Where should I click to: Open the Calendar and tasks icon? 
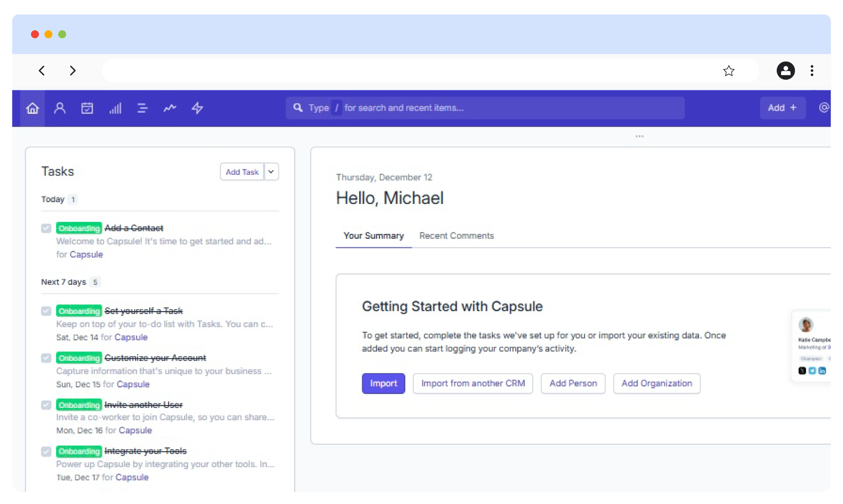coord(87,108)
